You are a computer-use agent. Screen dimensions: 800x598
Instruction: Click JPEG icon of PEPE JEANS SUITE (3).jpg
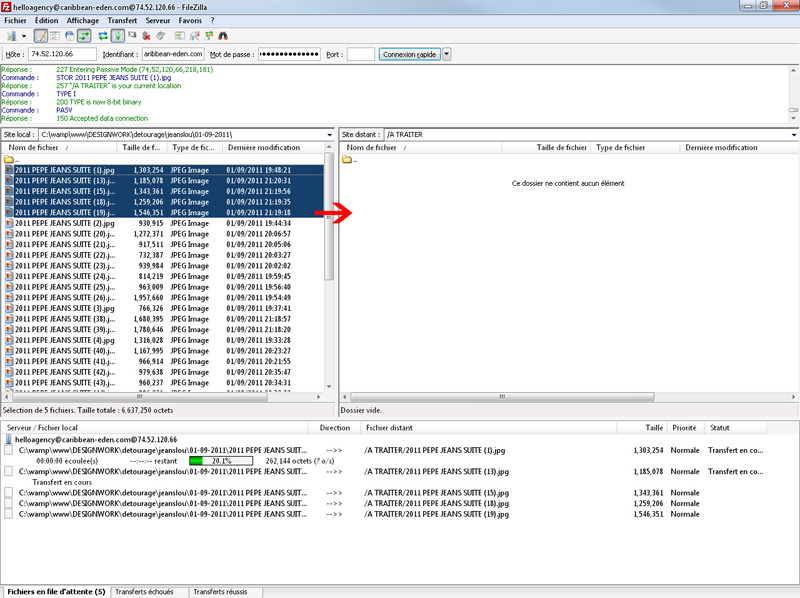pos(9,308)
